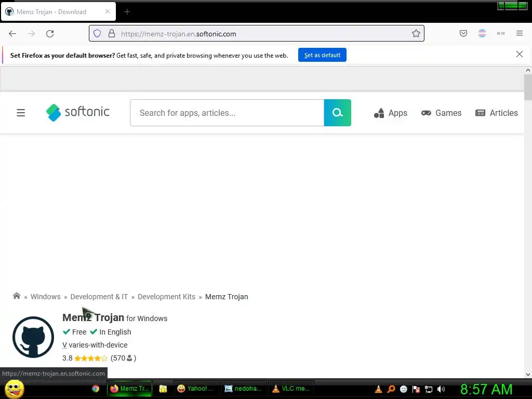Click the orange magnifier tray icon
The image size is (532, 399).
391,389
